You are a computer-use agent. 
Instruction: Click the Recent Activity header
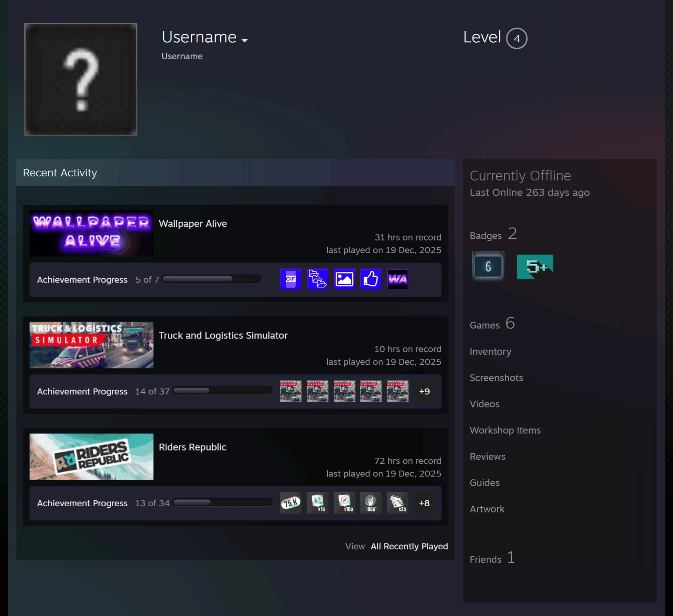point(235,172)
